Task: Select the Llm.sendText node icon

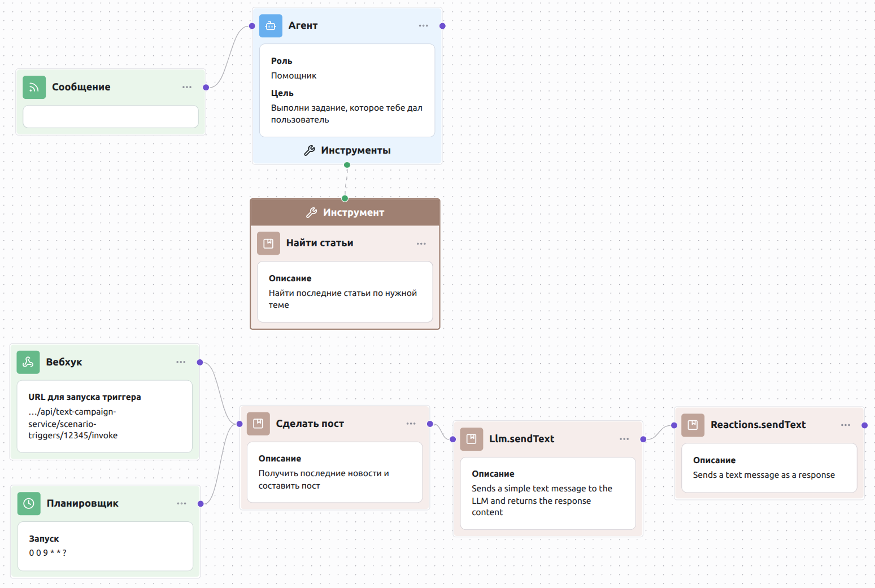Action: pyautogui.click(x=471, y=439)
